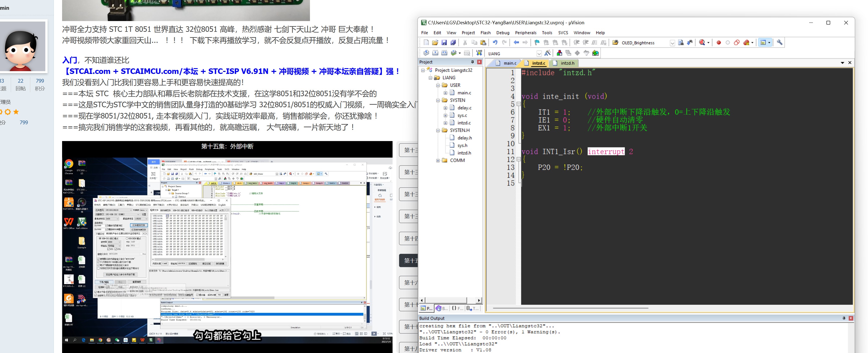Click the code editor horizontal scrollbar

[571, 308]
